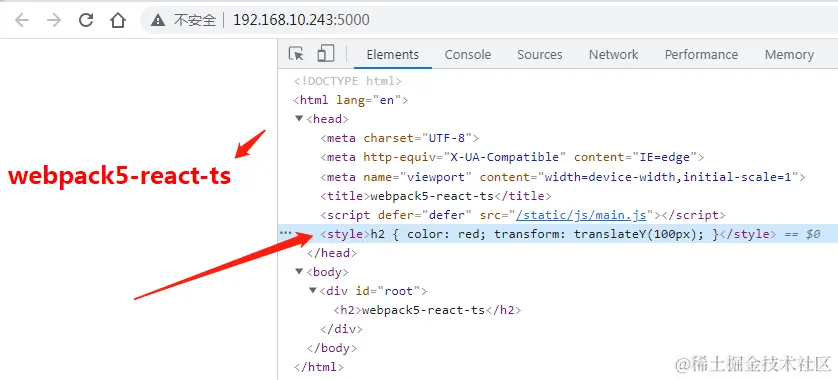View the not-secure warning triangle icon
Screen dimensions: 838x380
tap(158, 20)
